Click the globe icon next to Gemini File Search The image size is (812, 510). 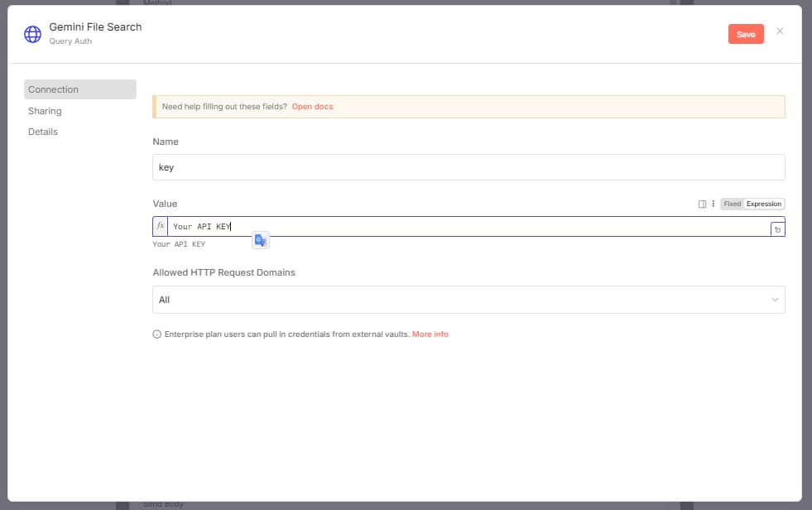(31, 33)
